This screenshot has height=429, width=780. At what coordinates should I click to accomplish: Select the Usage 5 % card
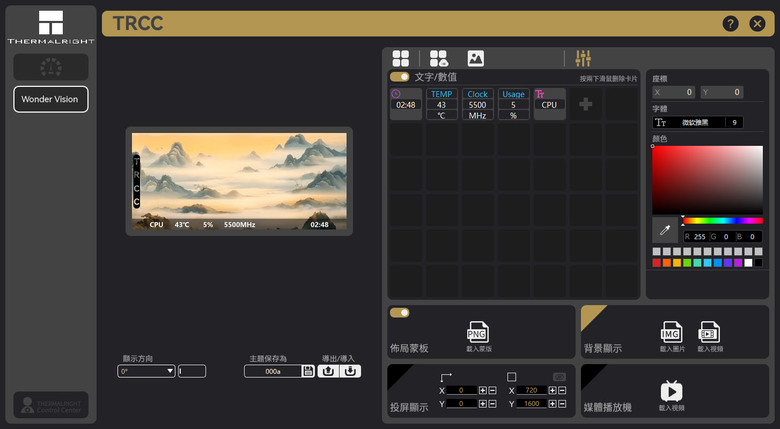[x=513, y=104]
